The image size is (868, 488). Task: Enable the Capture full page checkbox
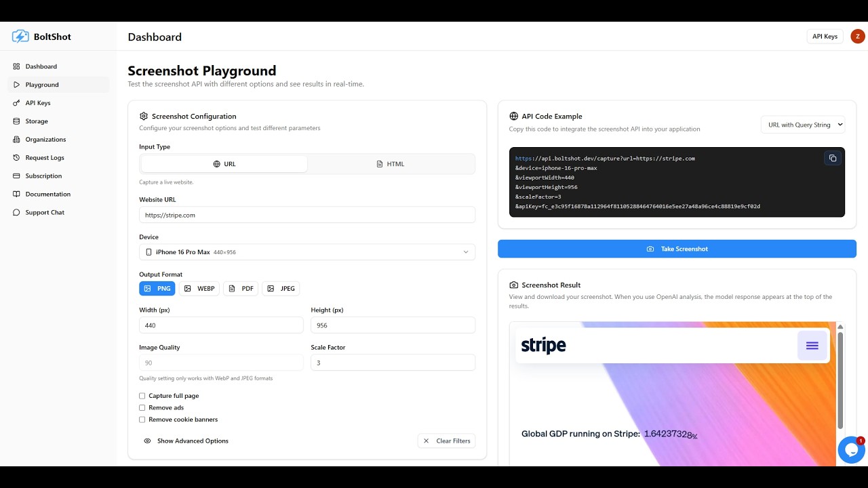point(142,396)
